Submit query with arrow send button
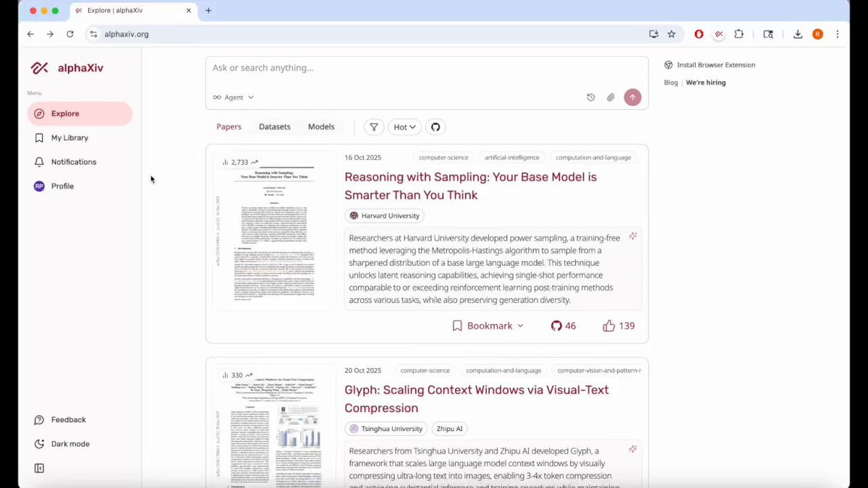Viewport: 868px width, 488px height. point(633,97)
